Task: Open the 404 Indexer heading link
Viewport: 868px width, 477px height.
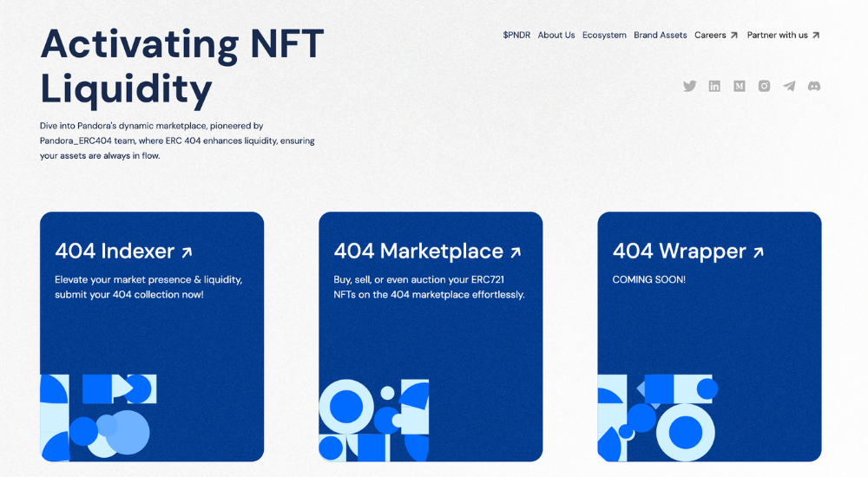Action: click(x=115, y=252)
